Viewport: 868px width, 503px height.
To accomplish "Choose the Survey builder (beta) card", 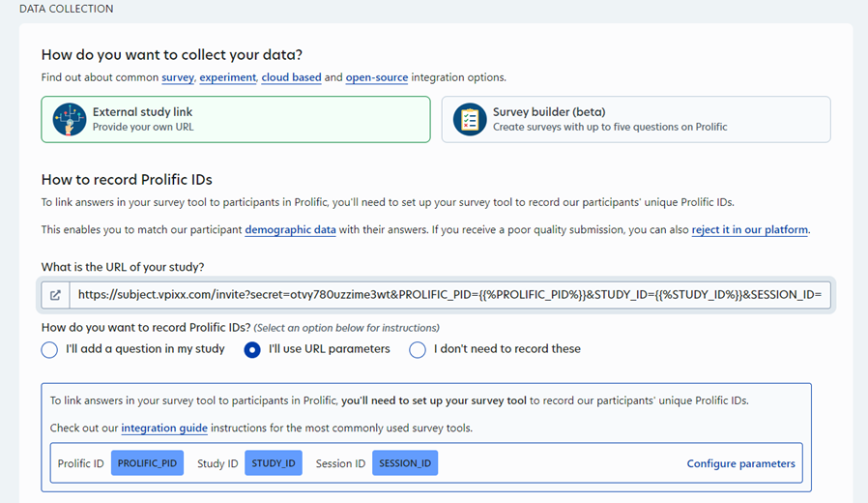I will click(x=635, y=119).
